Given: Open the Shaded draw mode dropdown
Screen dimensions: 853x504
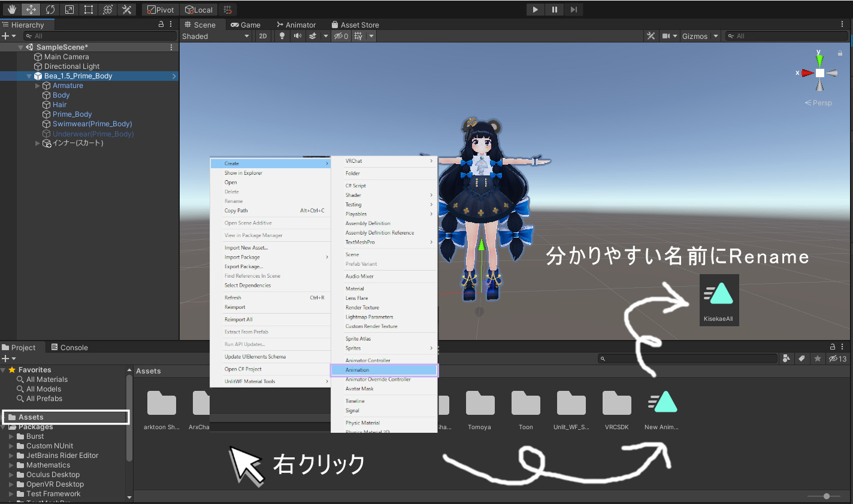Looking at the screenshot, I should click(x=216, y=36).
